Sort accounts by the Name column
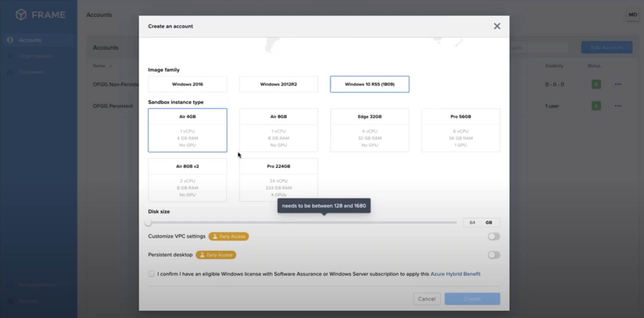 coord(102,66)
